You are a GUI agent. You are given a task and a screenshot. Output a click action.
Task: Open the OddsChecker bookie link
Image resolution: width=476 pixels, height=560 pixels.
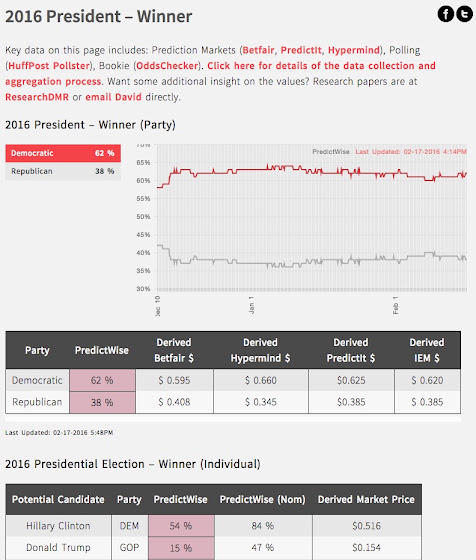point(167,66)
